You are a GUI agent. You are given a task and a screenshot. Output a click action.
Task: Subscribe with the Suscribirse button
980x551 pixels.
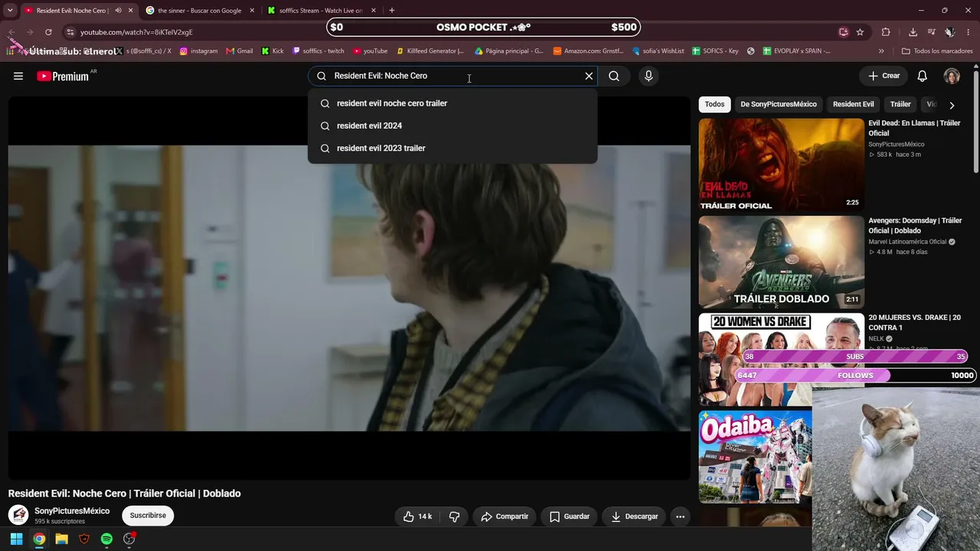148,516
